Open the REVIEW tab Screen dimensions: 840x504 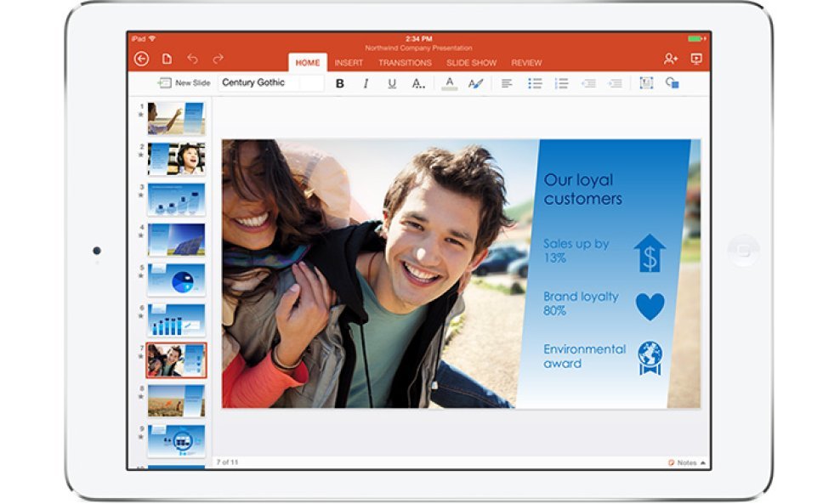point(526,63)
